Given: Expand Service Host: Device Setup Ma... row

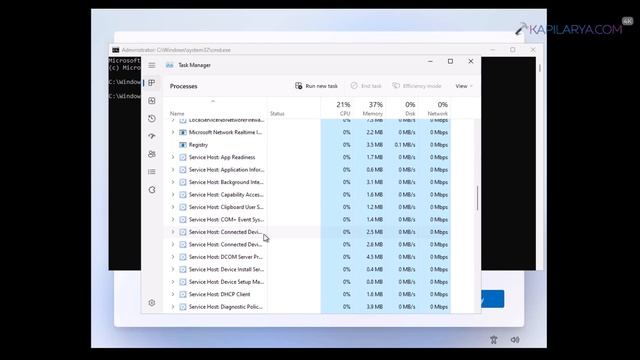Looking at the screenshot, I should tap(173, 282).
